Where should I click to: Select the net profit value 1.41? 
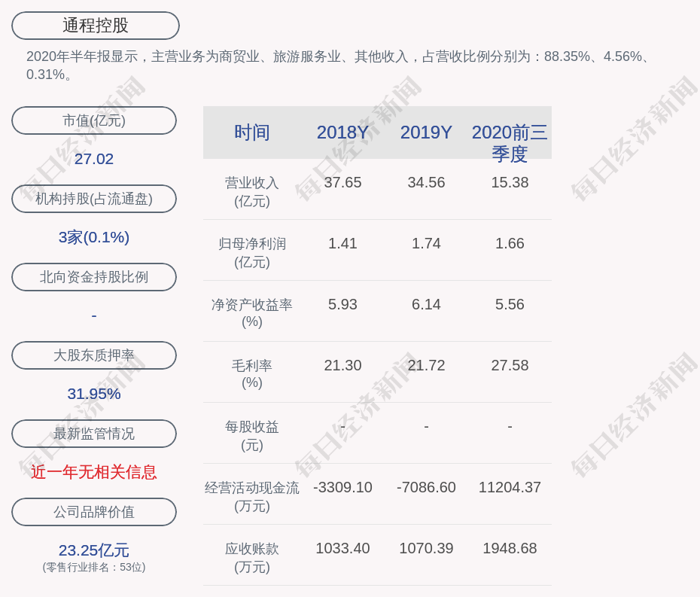[x=342, y=243]
